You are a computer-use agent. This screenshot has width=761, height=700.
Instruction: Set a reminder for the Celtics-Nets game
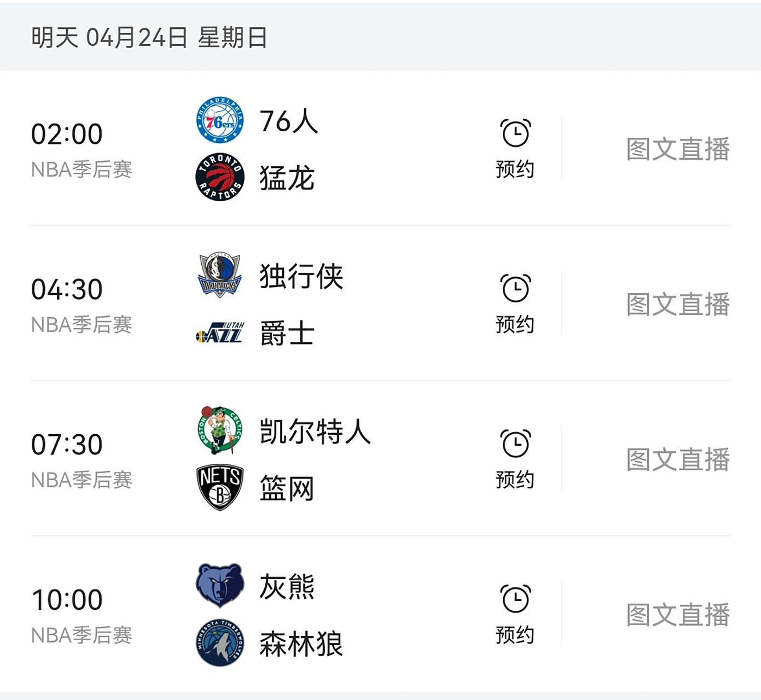click(x=515, y=445)
